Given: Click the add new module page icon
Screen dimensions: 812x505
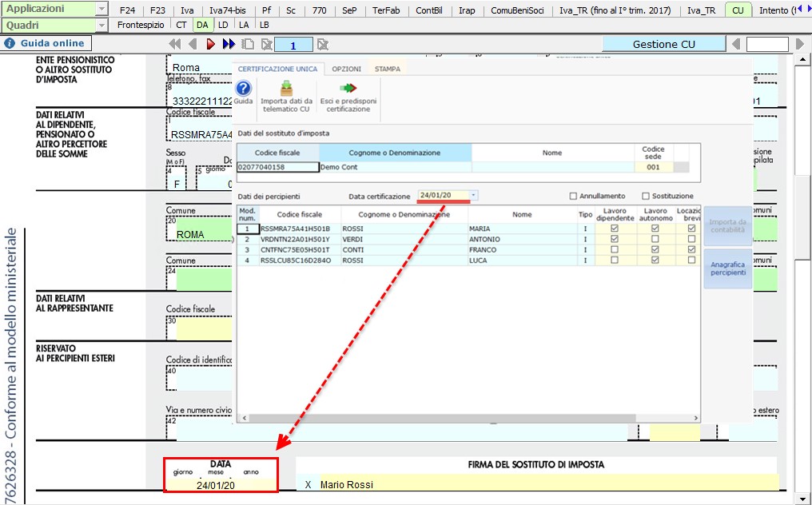Looking at the screenshot, I should [248, 45].
